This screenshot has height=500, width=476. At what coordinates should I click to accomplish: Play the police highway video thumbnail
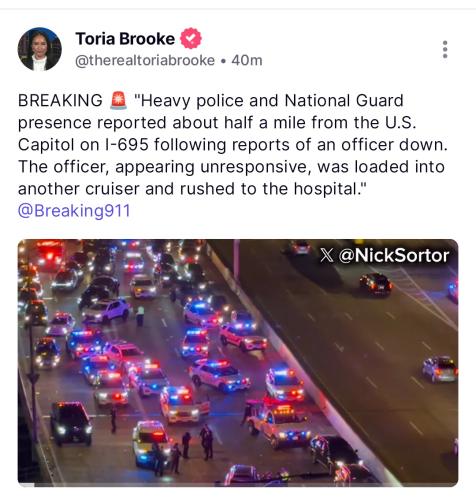point(238,362)
